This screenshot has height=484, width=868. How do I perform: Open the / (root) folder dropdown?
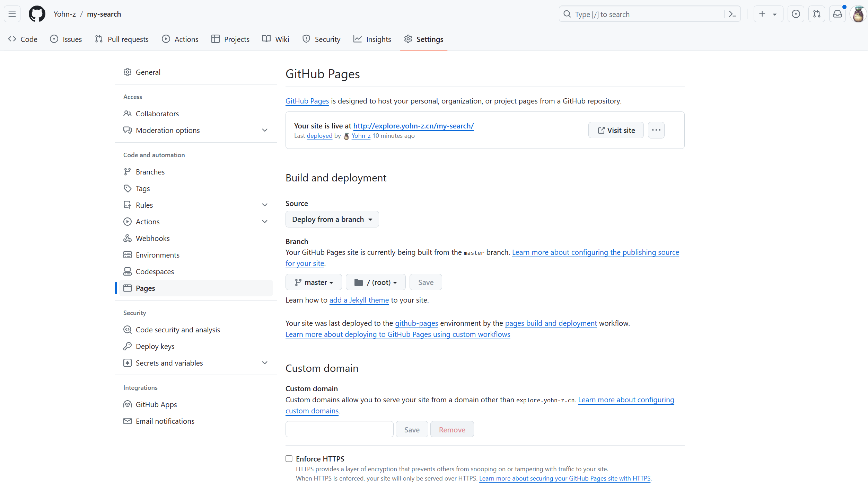pos(376,282)
